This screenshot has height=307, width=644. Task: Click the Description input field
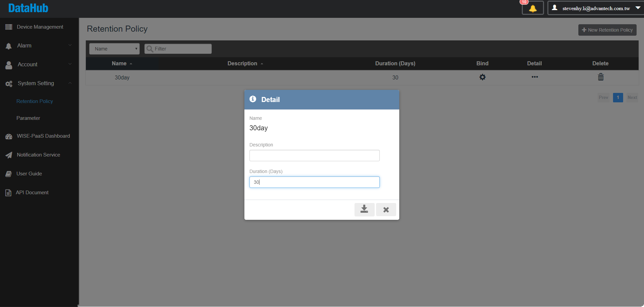tap(314, 156)
